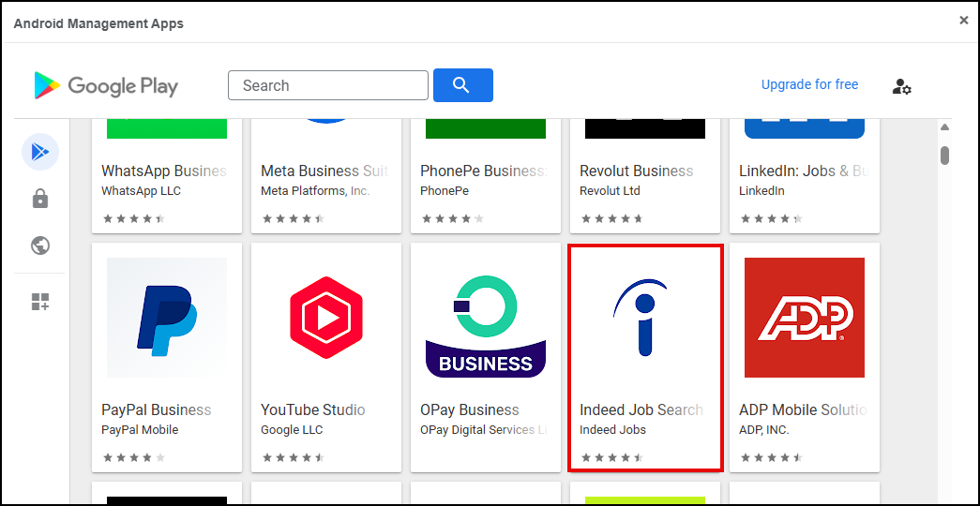Screen dimensions: 980x506
Task: Click the scrollbar up arrow
Action: (x=945, y=127)
